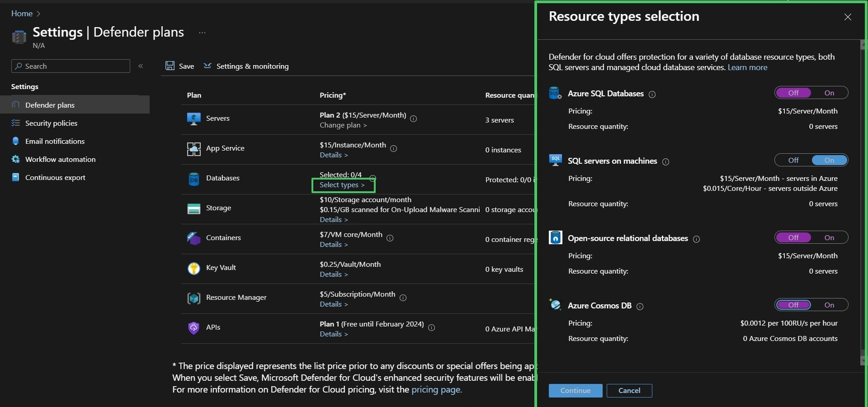Click info icon next to Resource Manager pricing

click(403, 298)
